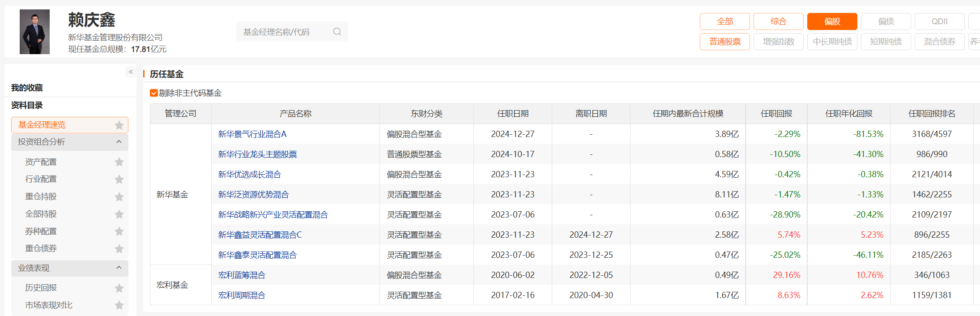Open 新华优选成长混合 fund link
Viewport: 980px width, 316px height.
pos(249,174)
